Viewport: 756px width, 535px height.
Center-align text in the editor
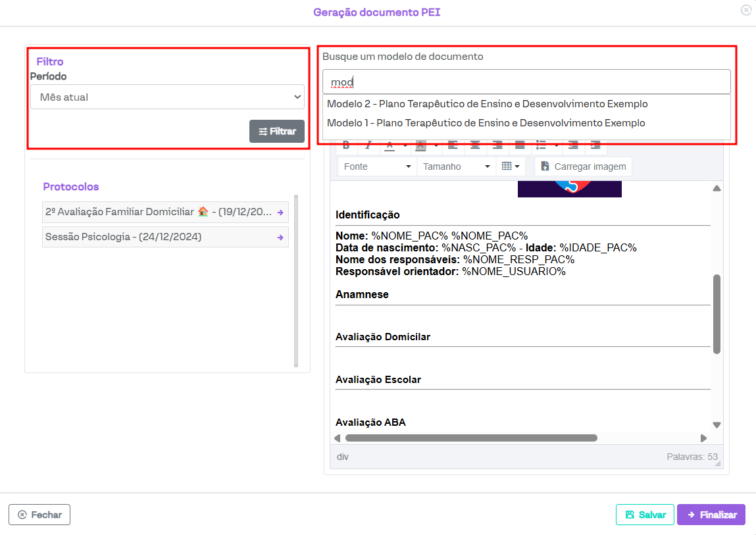click(475, 145)
